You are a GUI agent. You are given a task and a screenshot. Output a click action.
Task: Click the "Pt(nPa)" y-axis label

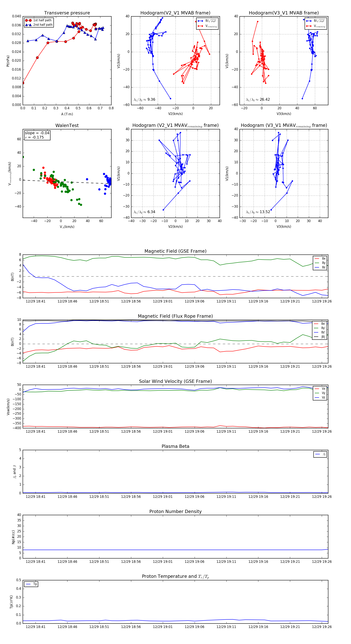[8, 61]
